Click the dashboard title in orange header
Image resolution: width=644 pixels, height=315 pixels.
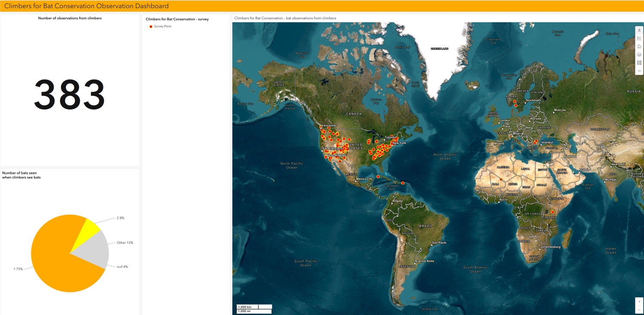(86, 6)
